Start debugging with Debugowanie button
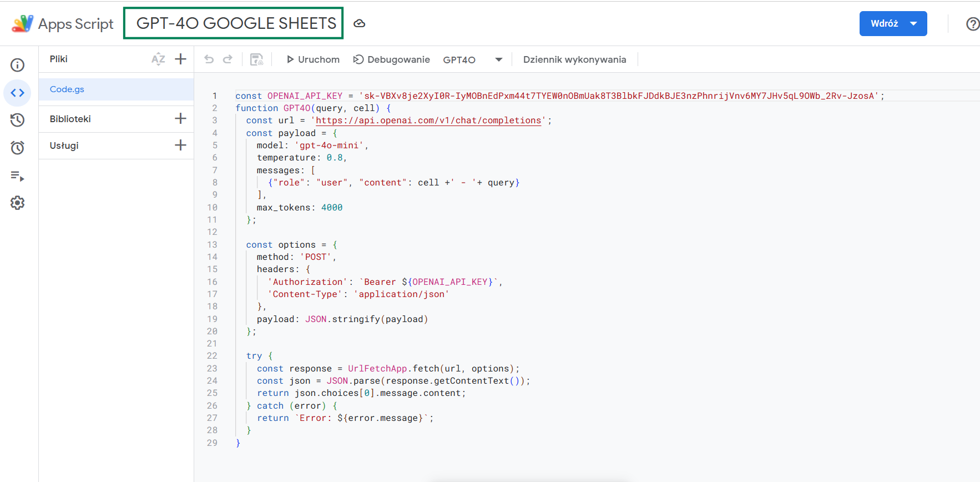 point(392,59)
